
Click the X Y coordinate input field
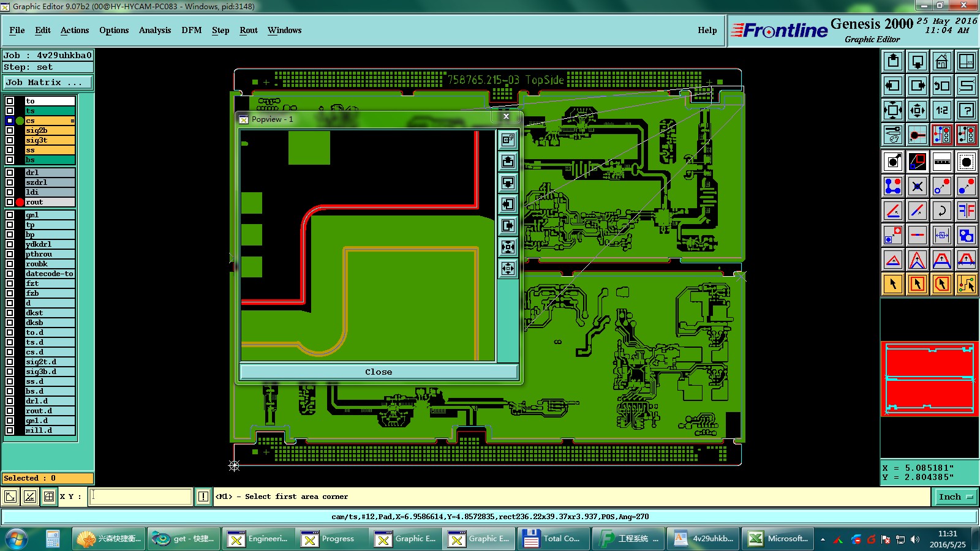(x=141, y=497)
